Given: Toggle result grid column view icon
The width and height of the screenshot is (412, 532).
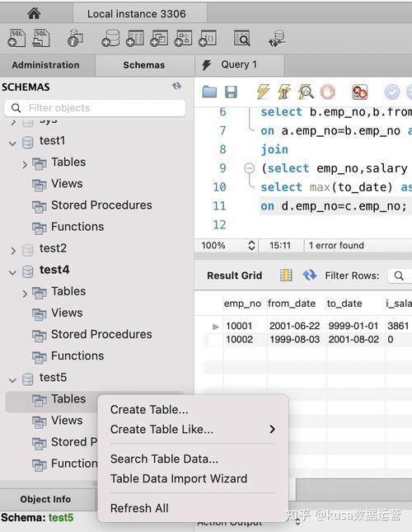Looking at the screenshot, I should [x=286, y=275].
